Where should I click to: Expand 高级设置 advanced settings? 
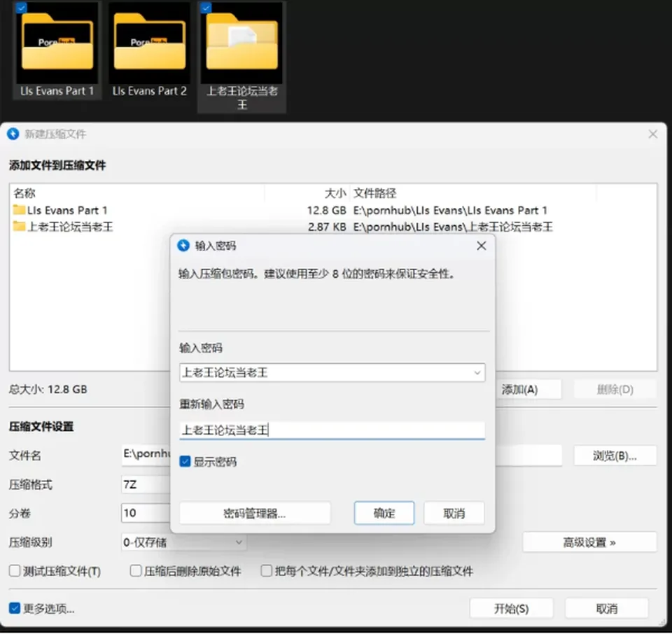589,542
